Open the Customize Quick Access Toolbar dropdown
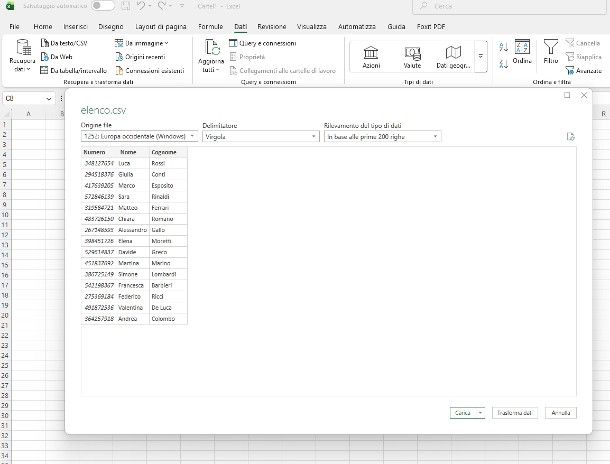The height and width of the screenshot is (464, 610). (182, 6)
